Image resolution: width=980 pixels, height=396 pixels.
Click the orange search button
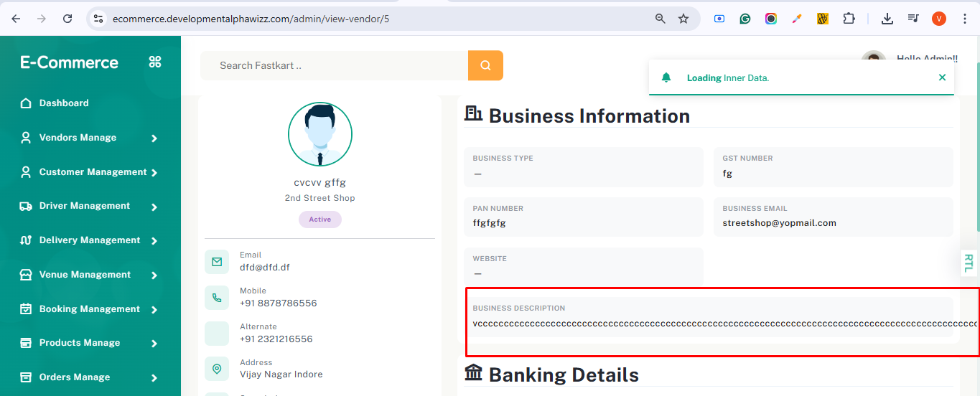pyautogui.click(x=485, y=65)
